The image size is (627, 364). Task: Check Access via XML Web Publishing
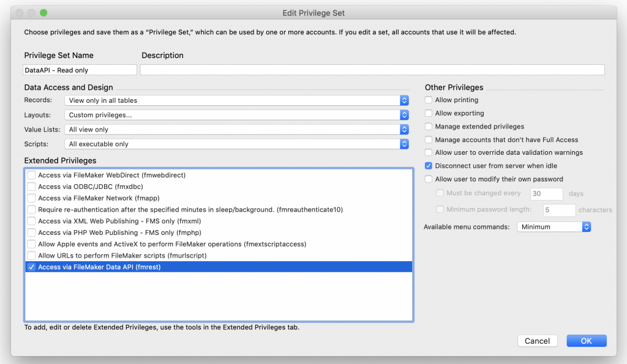[x=32, y=221]
